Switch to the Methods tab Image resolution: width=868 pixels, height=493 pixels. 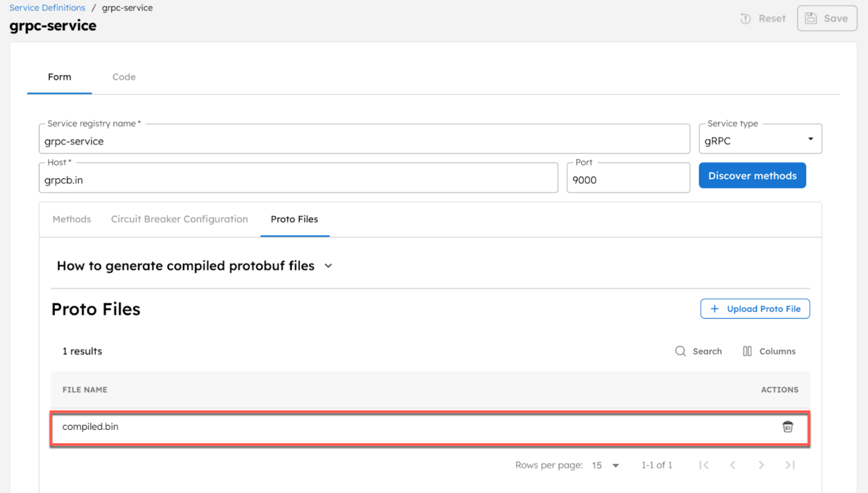click(x=71, y=219)
